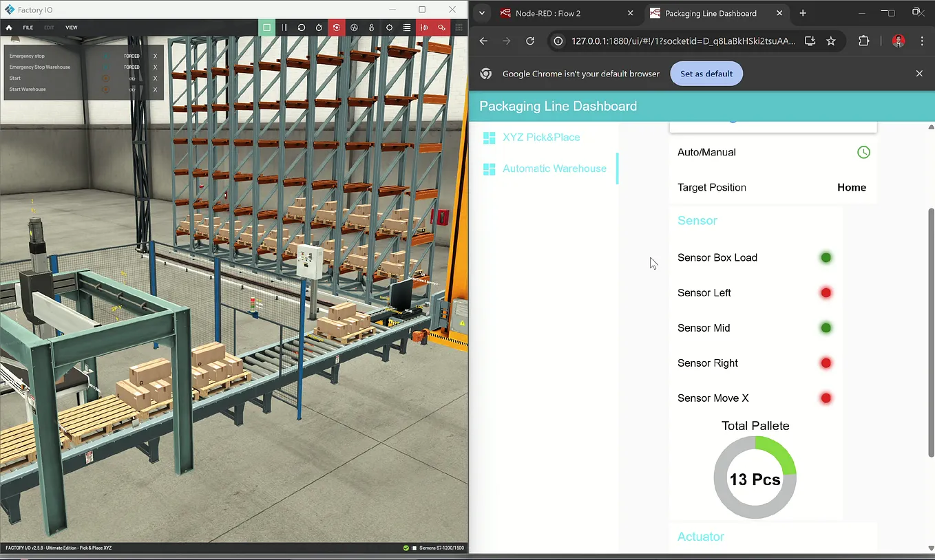This screenshot has height=560, width=935.
Task: Open Chrome three-dot menu
Action: point(922,41)
